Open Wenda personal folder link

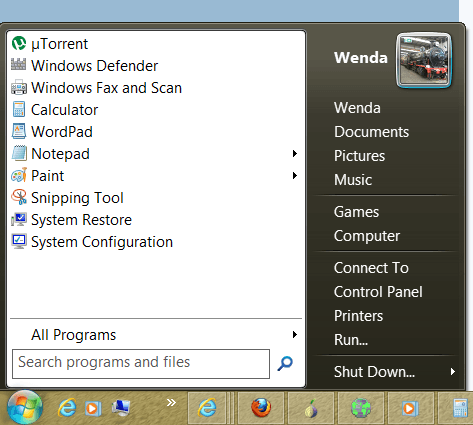coord(357,108)
